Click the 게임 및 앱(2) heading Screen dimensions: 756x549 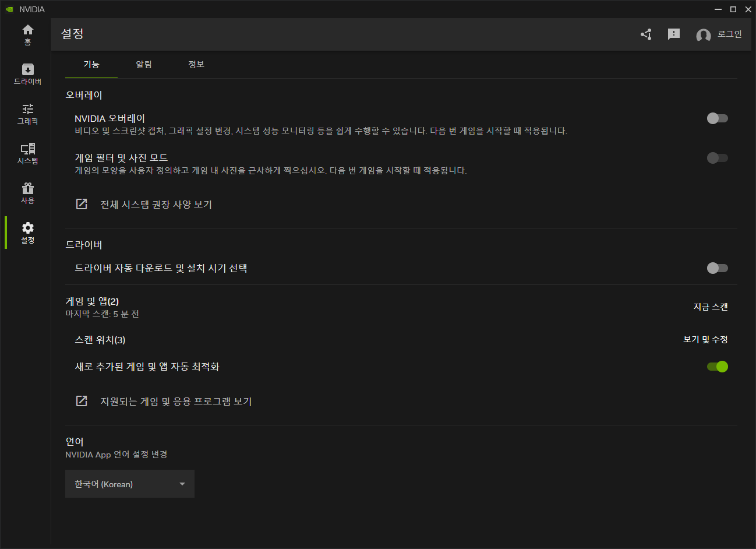(92, 301)
